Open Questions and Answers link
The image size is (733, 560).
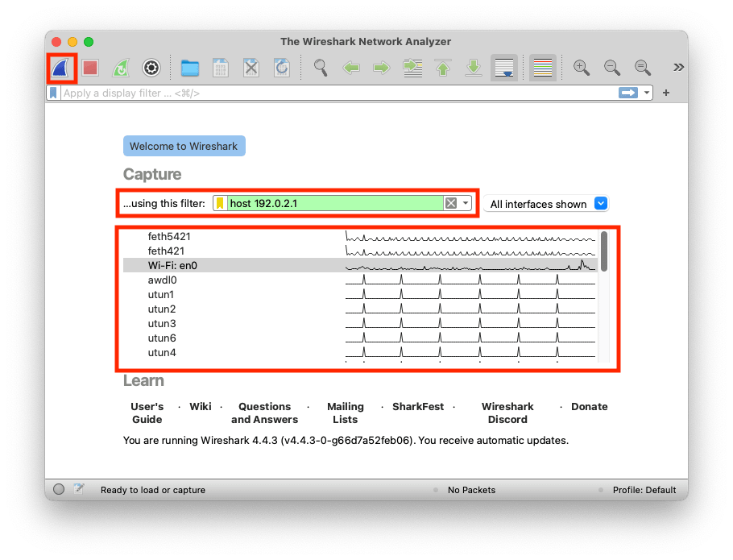click(264, 413)
